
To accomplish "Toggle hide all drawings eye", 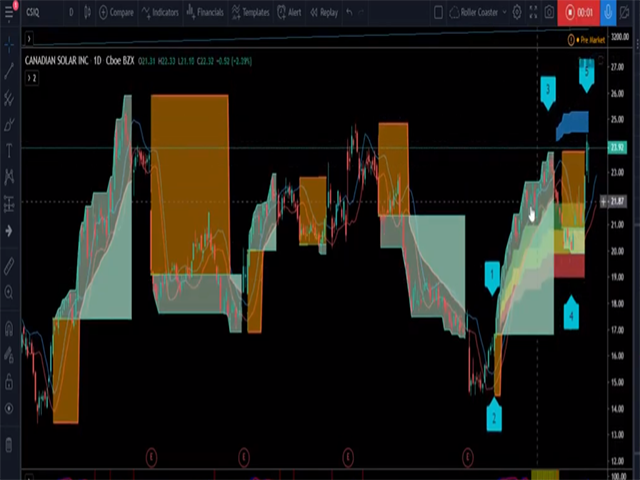I will [x=9, y=409].
